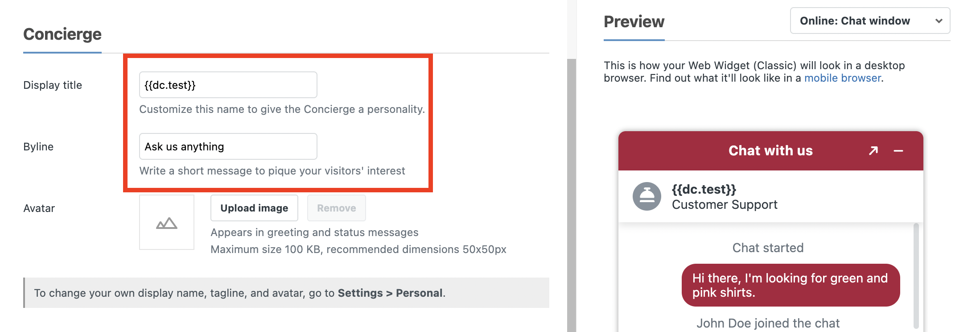Click the green and pink shirts message bubble
The width and height of the screenshot is (980, 332).
click(790, 285)
